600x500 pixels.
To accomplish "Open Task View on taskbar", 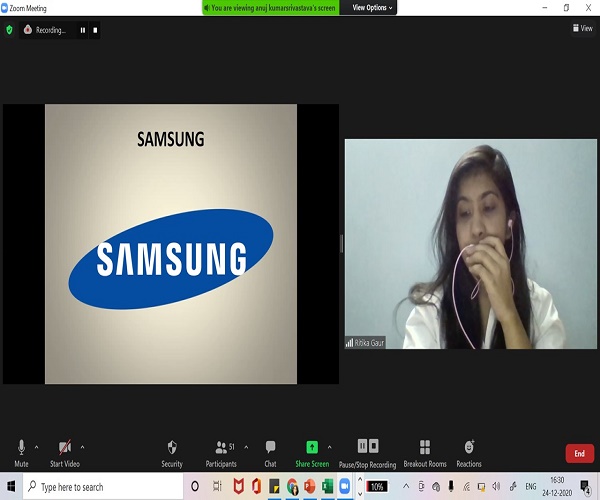I will pyautogui.click(x=217, y=486).
